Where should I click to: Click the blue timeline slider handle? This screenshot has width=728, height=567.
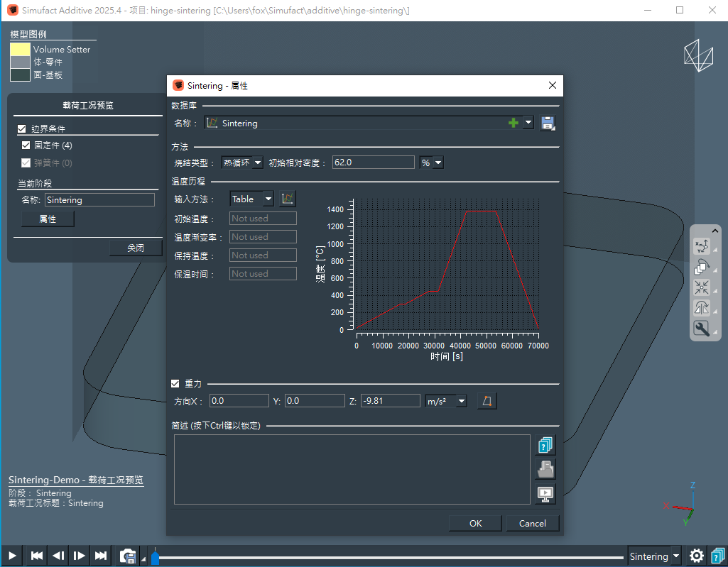point(155,558)
